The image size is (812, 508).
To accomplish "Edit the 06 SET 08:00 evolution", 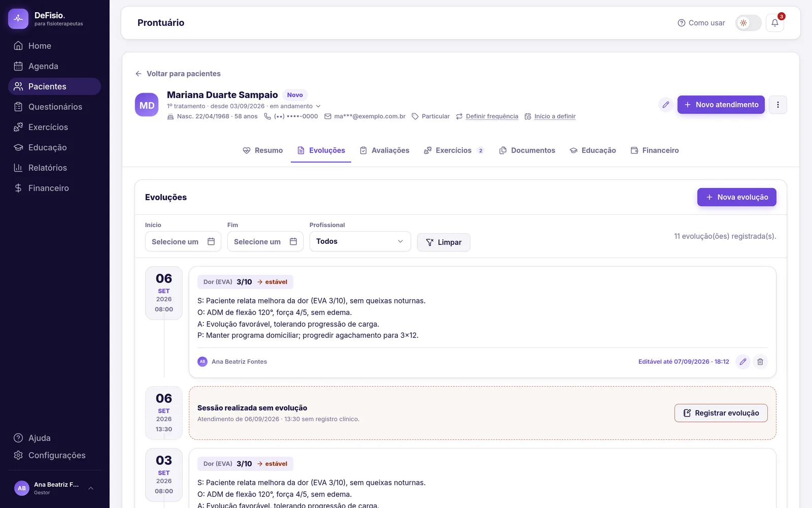I will 743,362.
